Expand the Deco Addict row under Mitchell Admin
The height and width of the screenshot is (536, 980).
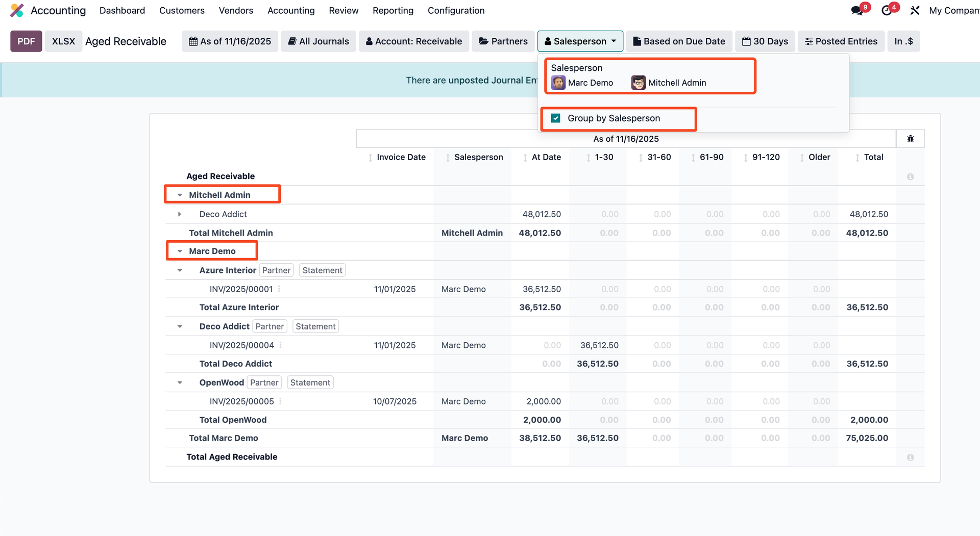(180, 214)
